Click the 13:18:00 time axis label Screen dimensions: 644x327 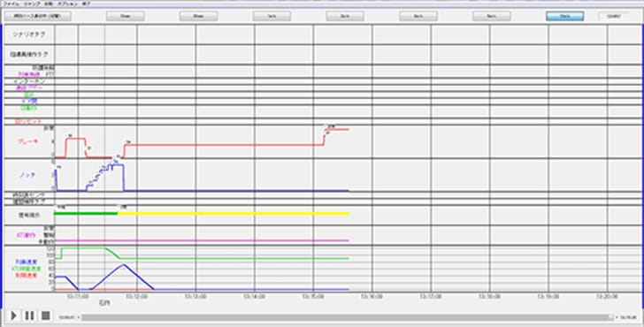tap(489, 296)
